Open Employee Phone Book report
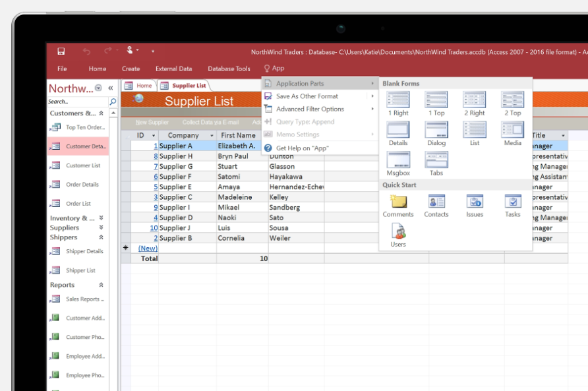The height and width of the screenshot is (391, 588). [78, 375]
